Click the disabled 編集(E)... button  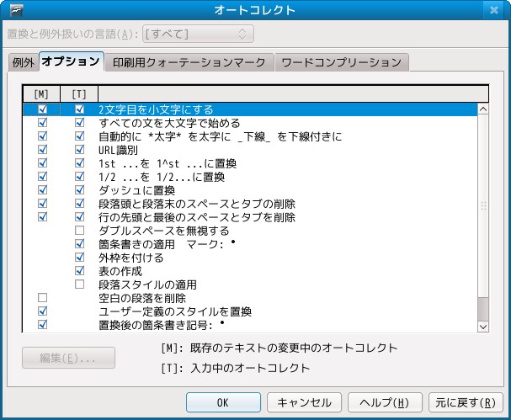click(x=68, y=358)
